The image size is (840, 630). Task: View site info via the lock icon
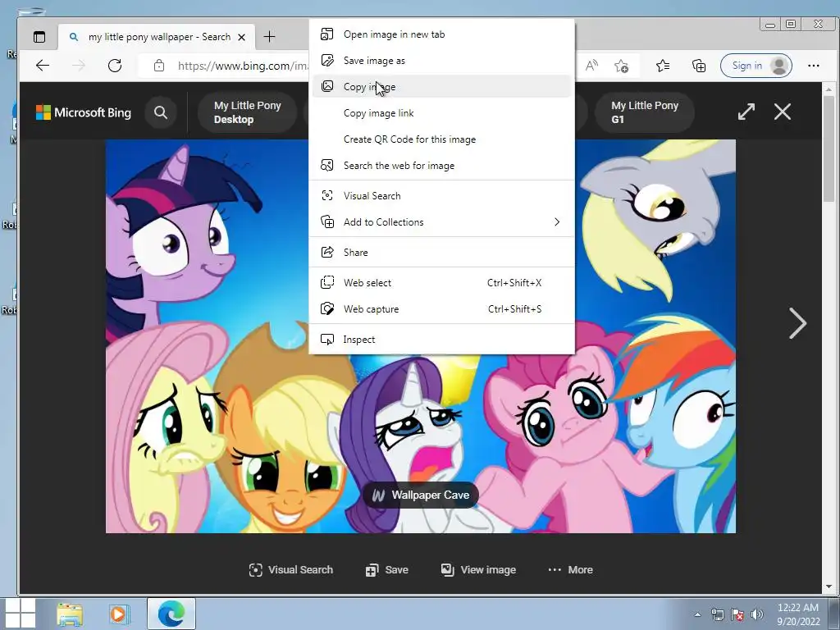158,66
